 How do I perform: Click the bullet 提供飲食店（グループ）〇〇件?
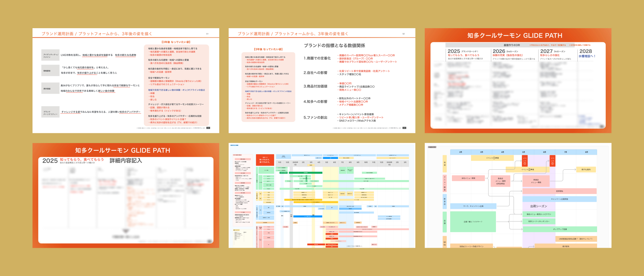(355, 59)
